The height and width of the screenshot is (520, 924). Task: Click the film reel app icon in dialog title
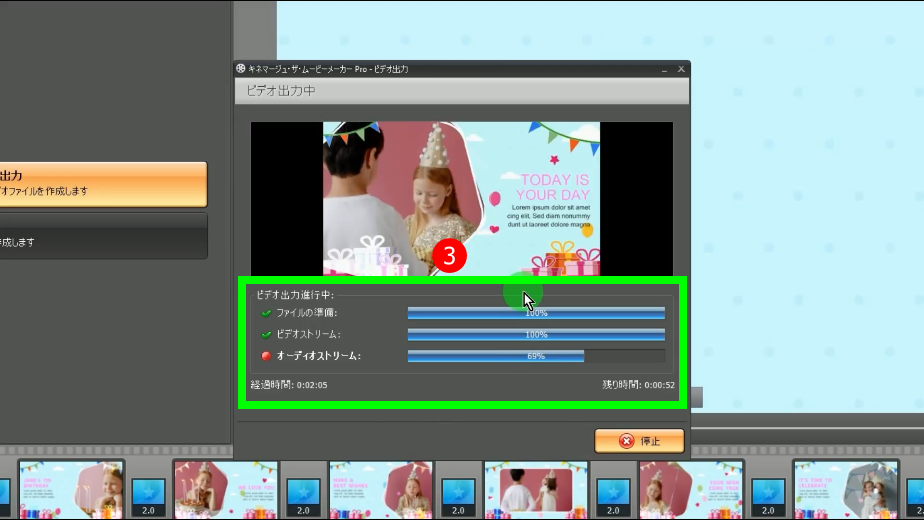[x=241, y=69]
